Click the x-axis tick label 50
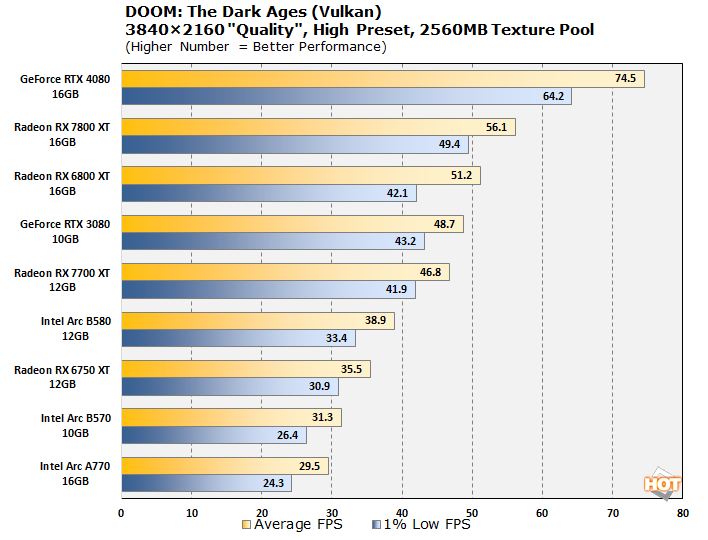 tap(472, 513)
